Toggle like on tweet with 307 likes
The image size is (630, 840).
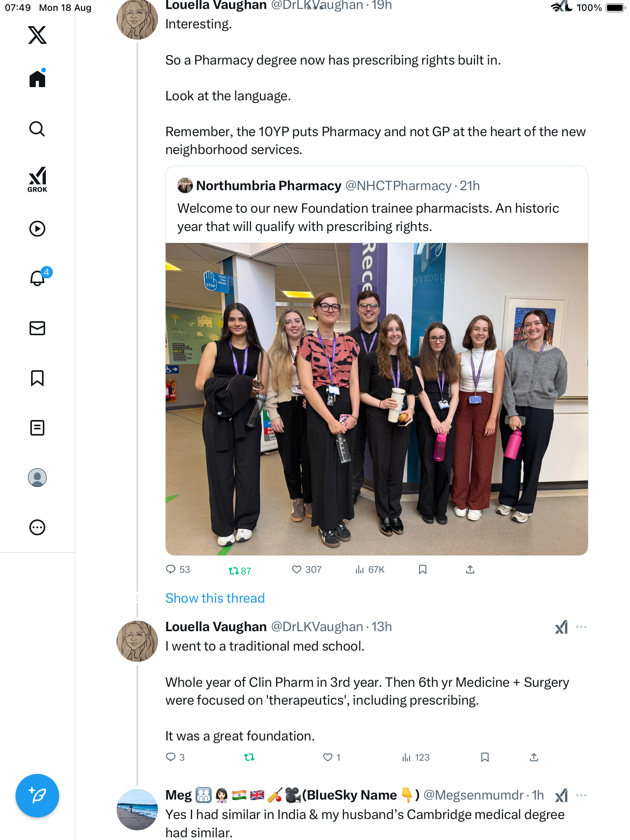click(297, 570)
